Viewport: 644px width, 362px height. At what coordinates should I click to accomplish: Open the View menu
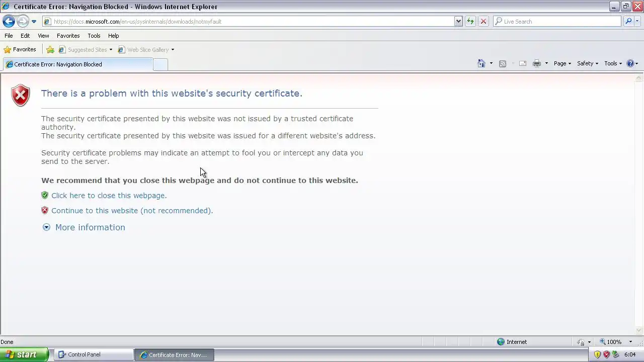coord(43,36)
